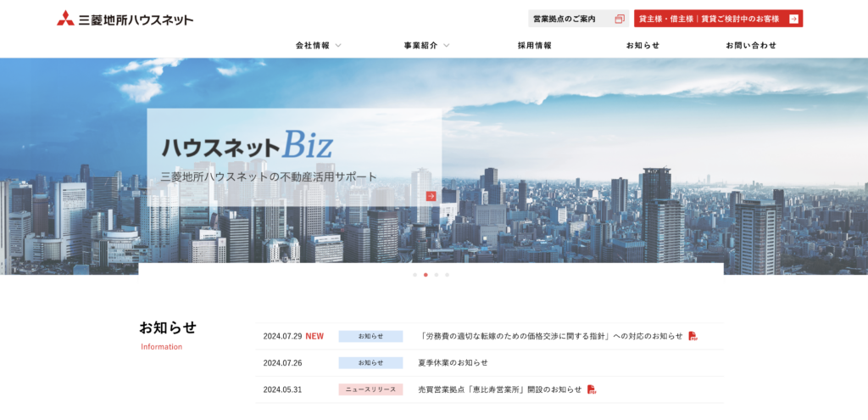Screen dimensions: 868x420
Task: Click the active red carousel dot
Action: [426, 275]
